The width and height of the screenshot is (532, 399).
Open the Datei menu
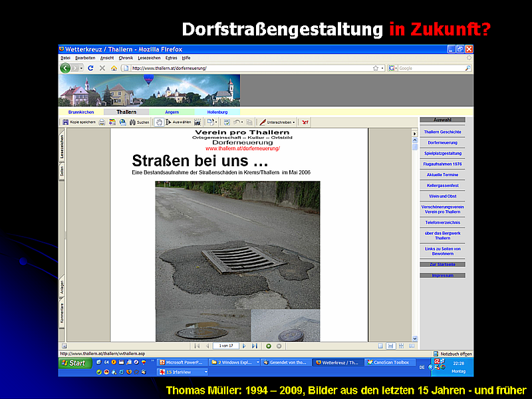[x=65, y=58]
